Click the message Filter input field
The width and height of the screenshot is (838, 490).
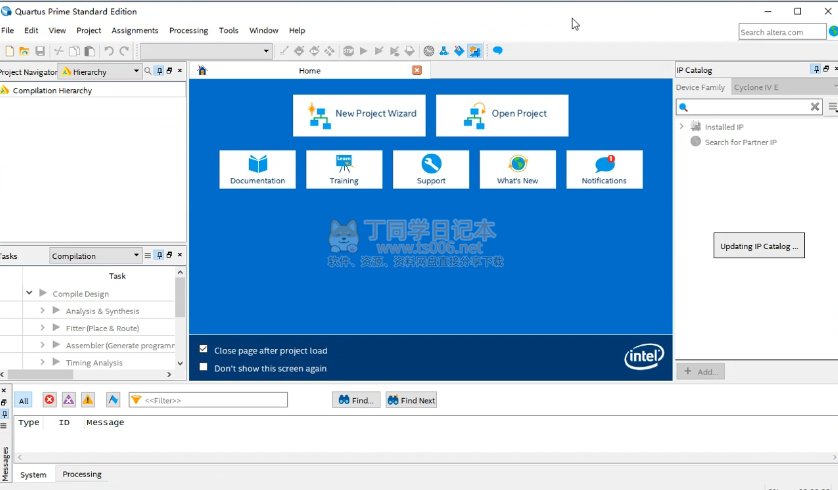tap(214, 400)
